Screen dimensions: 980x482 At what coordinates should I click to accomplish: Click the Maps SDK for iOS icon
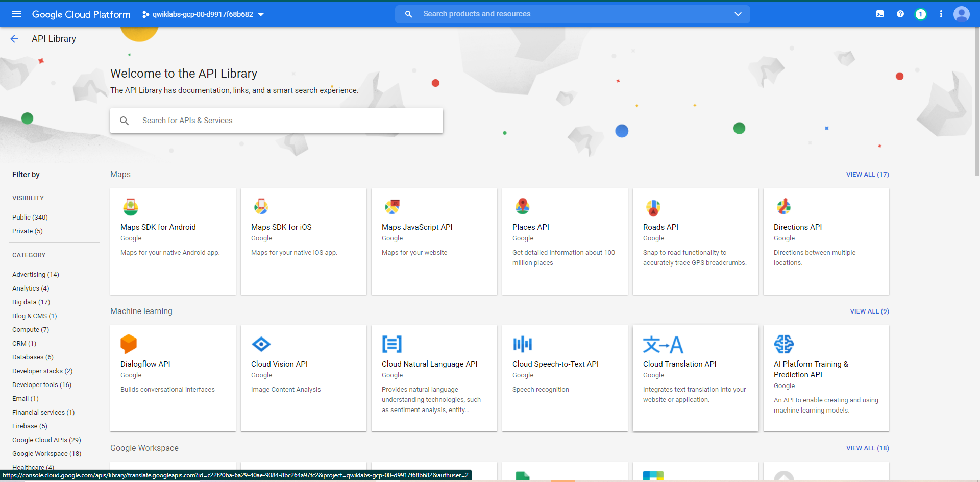[261, 207]
